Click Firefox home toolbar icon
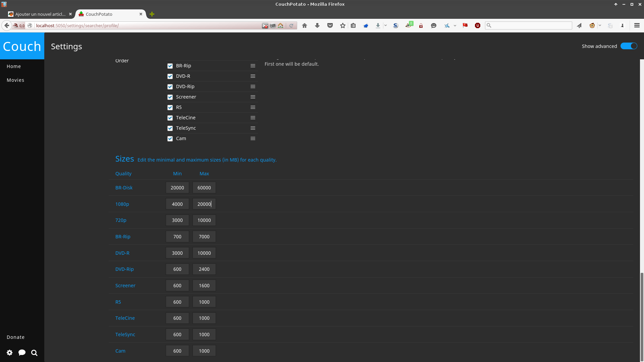The height and width of the screenshot is (362, 644). click(x=305, y=25)
